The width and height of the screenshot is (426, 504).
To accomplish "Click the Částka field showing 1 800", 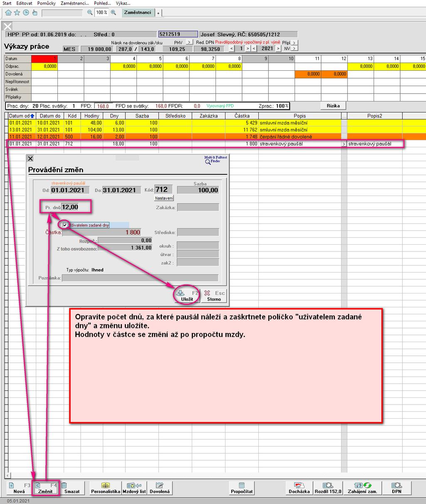I will (102, 232).
